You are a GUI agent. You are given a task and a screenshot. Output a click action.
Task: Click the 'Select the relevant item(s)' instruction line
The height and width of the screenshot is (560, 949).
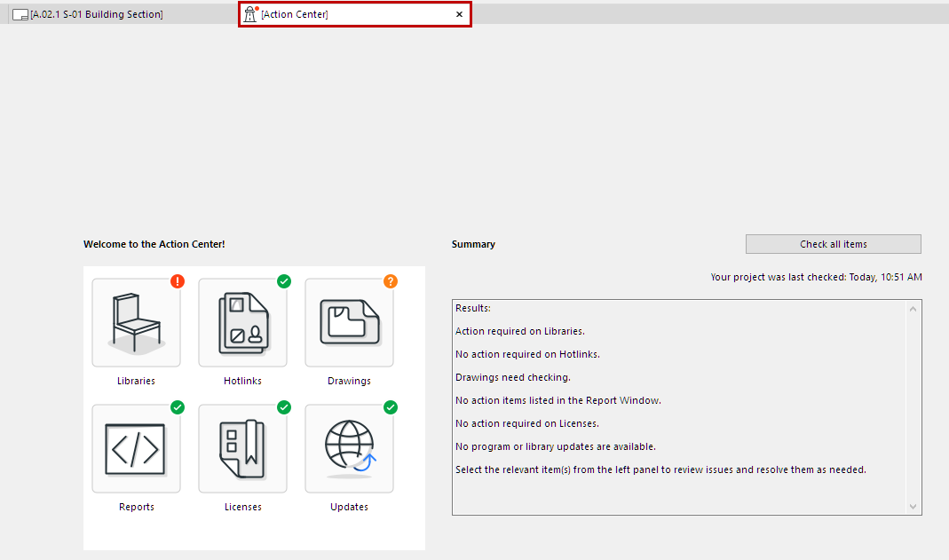(x=660, y=469)
